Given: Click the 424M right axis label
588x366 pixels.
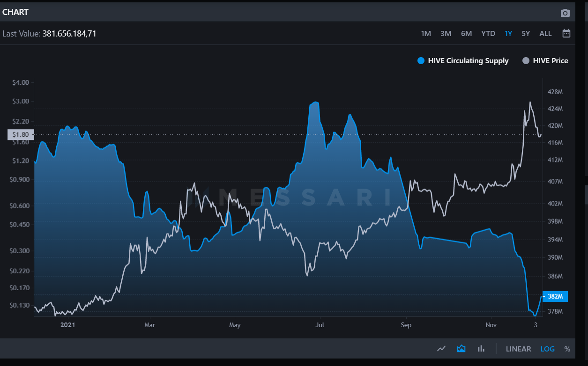Looking at the screenshot, I should [x=555, y=109].
